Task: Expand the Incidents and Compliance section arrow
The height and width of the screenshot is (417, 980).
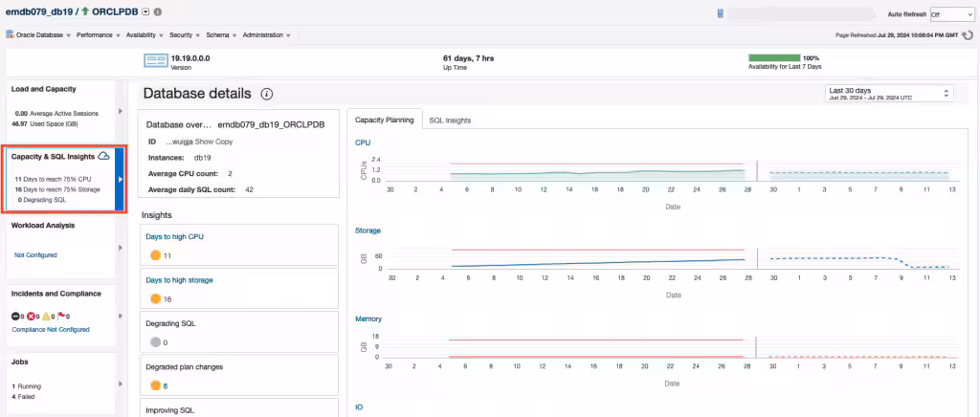Action: (121, 316)
